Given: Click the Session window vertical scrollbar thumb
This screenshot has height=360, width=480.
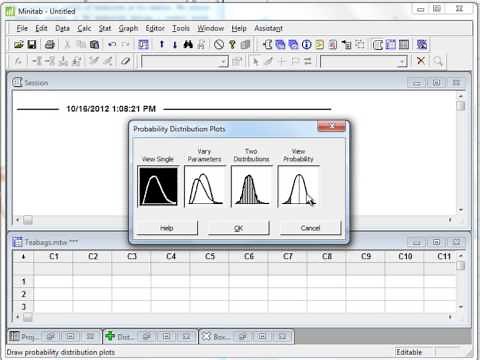Looking at the screenshot, I should 461,106.
